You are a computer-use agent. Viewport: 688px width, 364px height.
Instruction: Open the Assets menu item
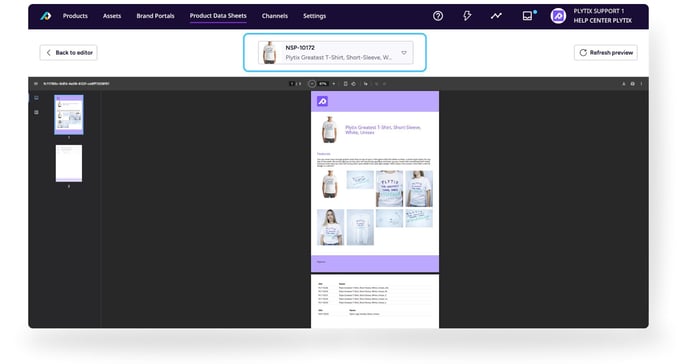(112, 16)
